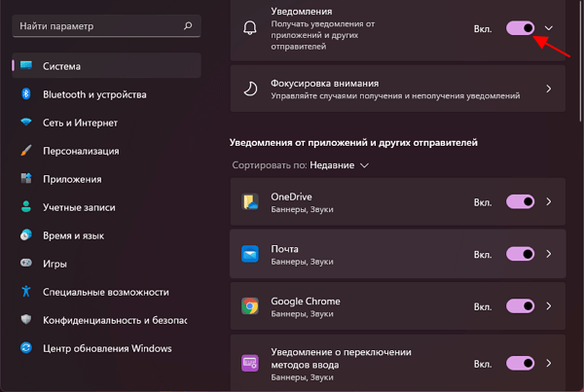Image resolution: width=584 pixels, height=392 pixels.
Task: Click the accessibility figure icon
Action: (26, 291)
